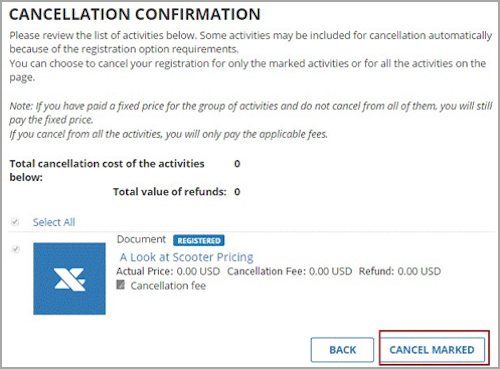Select the Actual Price 0.00 USD text
Screen dimensions: 500x369
coord(168,271)
